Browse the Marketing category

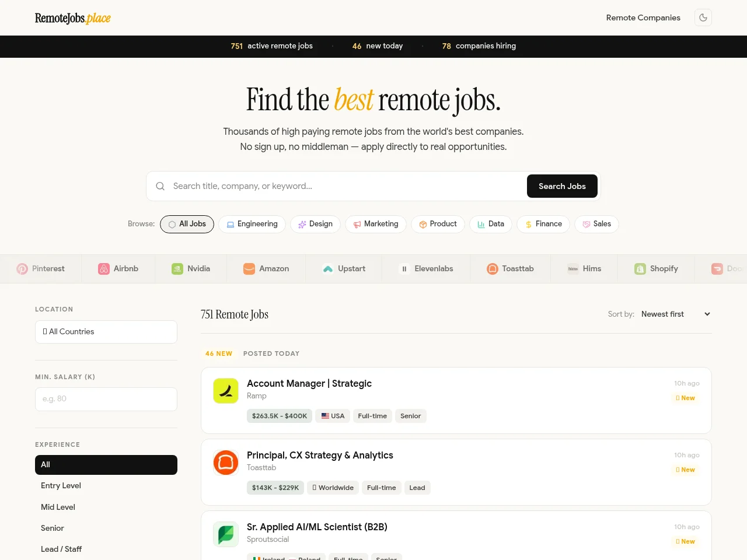tap(376, 224)
